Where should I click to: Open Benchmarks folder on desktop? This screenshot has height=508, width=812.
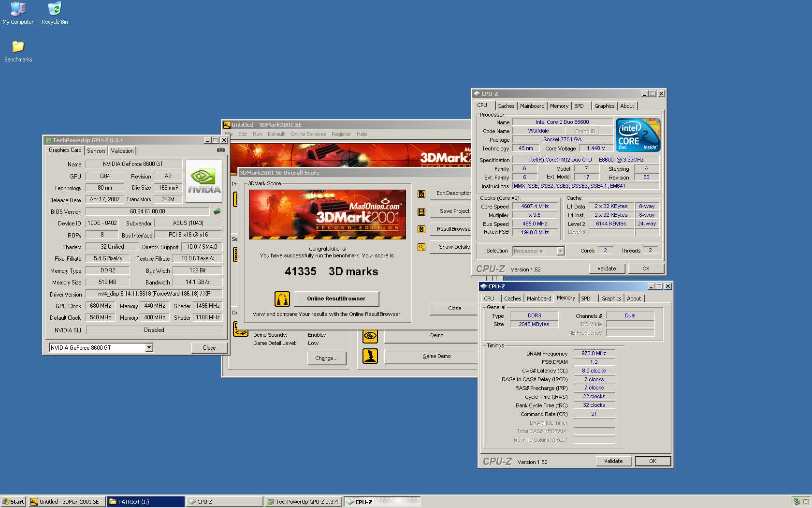coord(18,51)
